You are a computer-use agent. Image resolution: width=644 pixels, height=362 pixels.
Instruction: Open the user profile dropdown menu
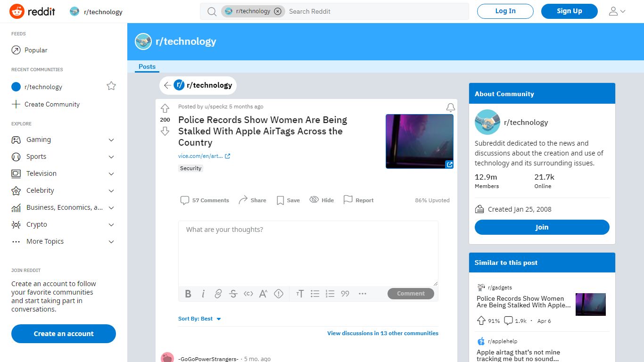pos(617,11)
